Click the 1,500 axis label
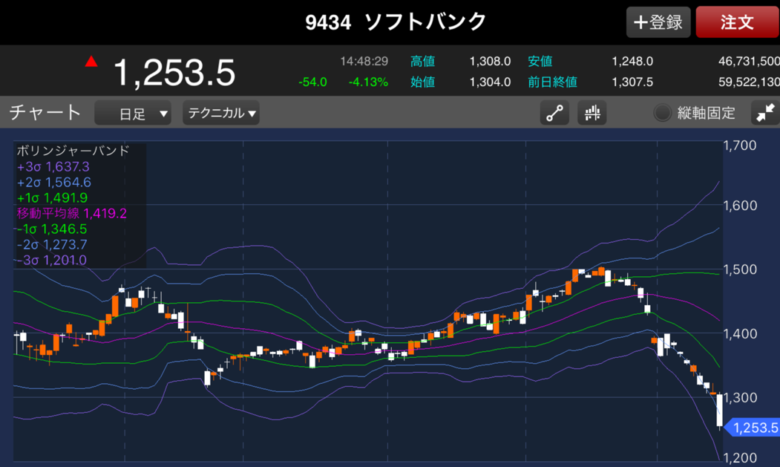 (740, 270)
